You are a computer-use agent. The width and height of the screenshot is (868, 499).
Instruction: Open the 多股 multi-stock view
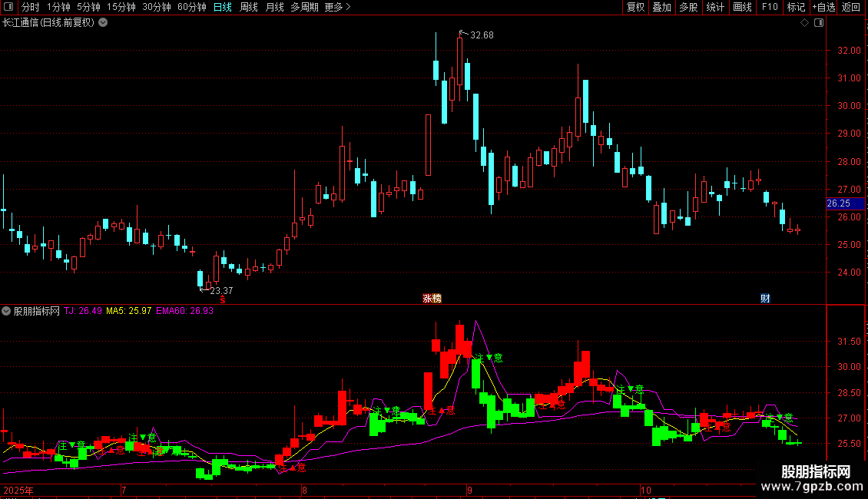pyautogui.click(x=688, y=7)
